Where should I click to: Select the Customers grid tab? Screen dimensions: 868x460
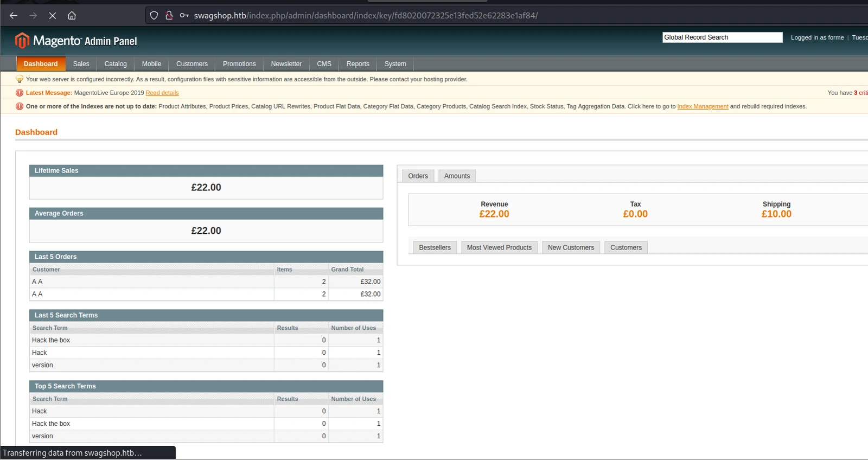pos(626,247)
